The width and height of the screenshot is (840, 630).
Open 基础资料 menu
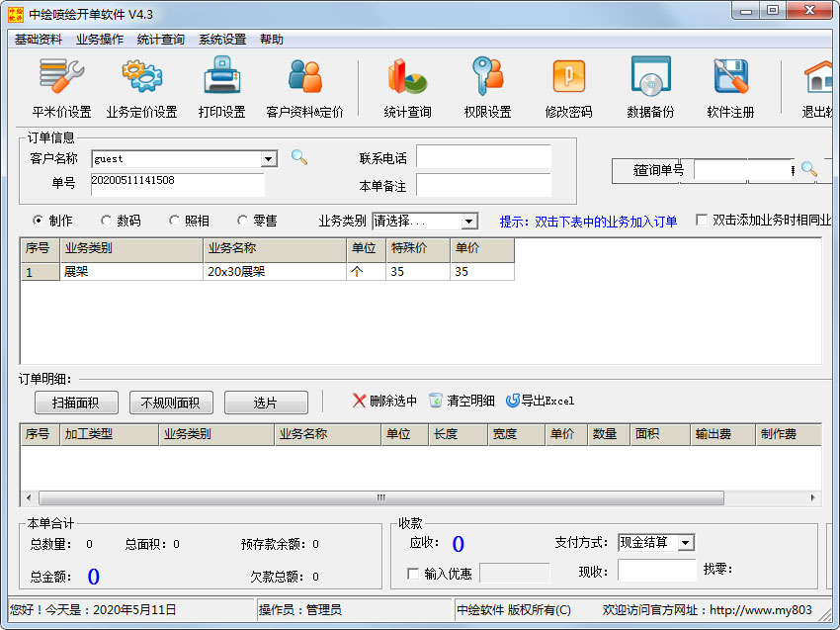click(38, 40)
